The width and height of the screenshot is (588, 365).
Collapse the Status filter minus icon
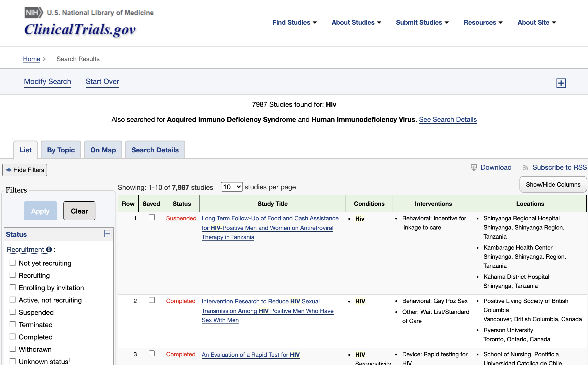(108, 234)
